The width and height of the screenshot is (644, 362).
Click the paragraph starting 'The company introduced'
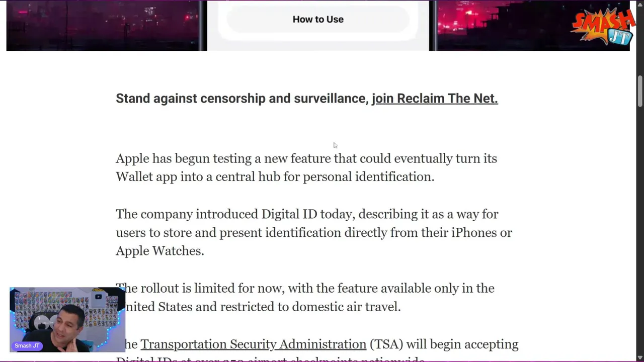313,232
